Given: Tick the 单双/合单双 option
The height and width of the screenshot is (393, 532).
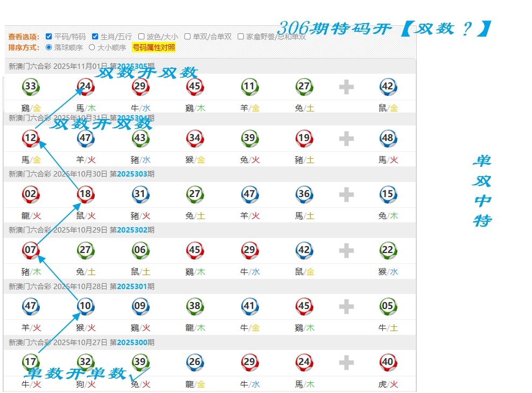Looking at the screenshot, I should [187, 37].
